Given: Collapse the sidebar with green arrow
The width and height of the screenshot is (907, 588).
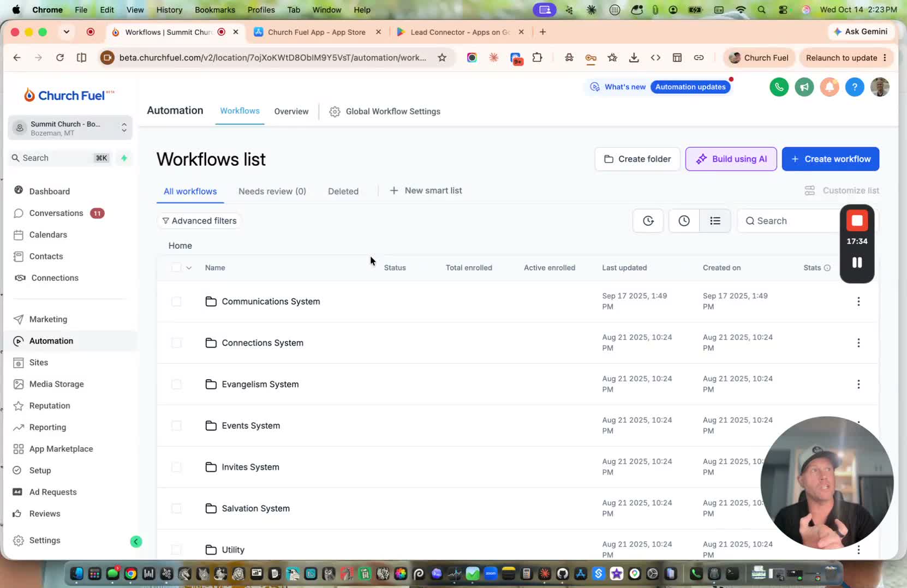Looking at the screenshot, I should (136, 542).
